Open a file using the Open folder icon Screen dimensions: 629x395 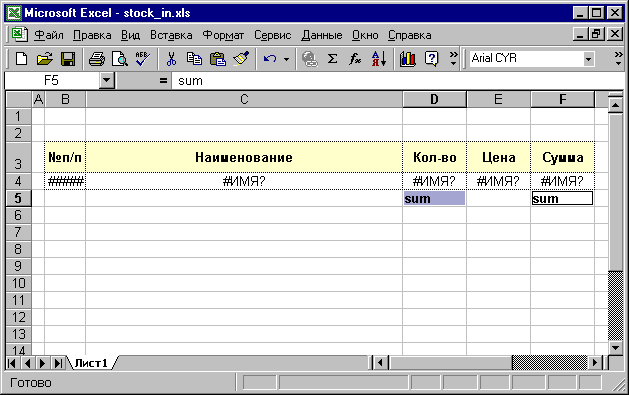coord(45,59)
